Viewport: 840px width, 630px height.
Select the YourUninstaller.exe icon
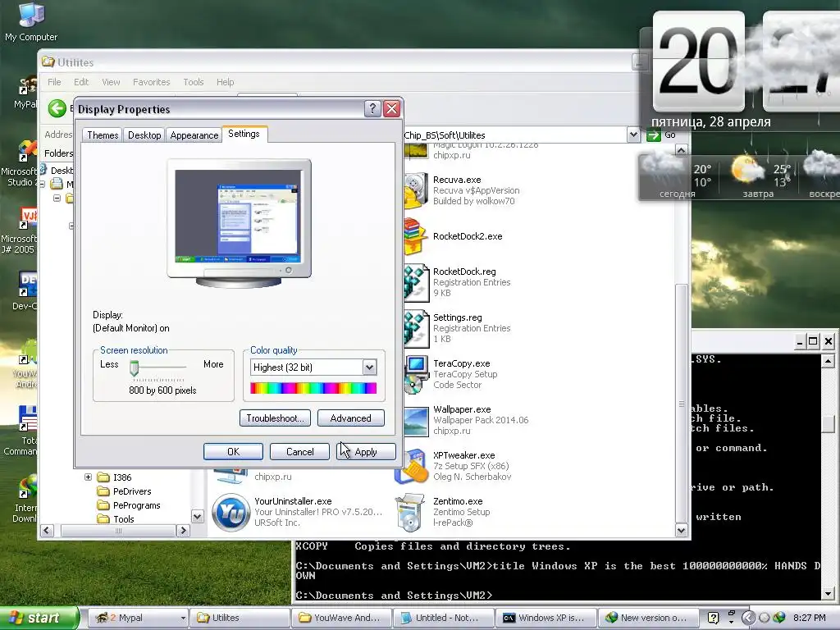point(231,512)
